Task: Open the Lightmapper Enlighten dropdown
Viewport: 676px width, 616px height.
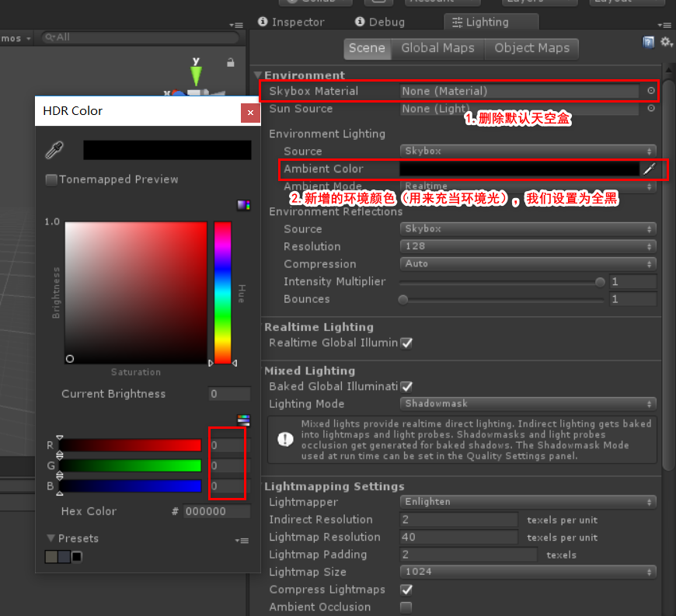Action: [528, 502]
